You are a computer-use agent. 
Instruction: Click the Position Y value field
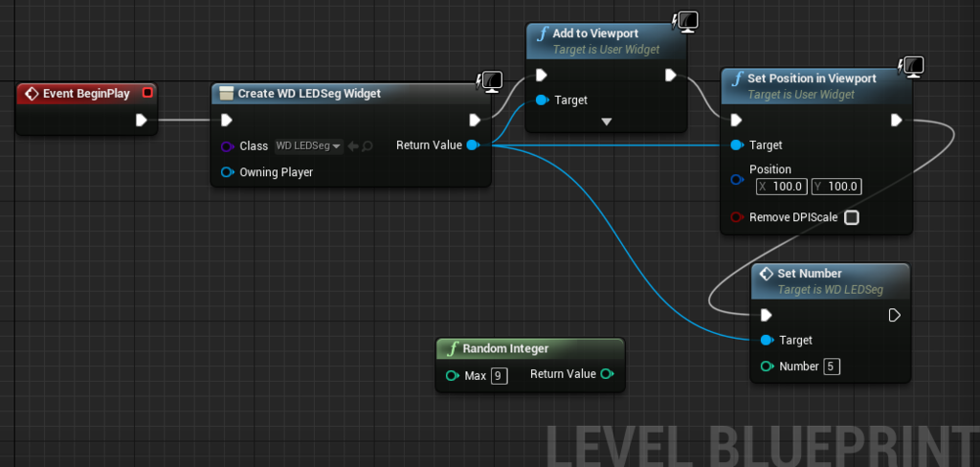pyautogui.click(x=836, y=187)
